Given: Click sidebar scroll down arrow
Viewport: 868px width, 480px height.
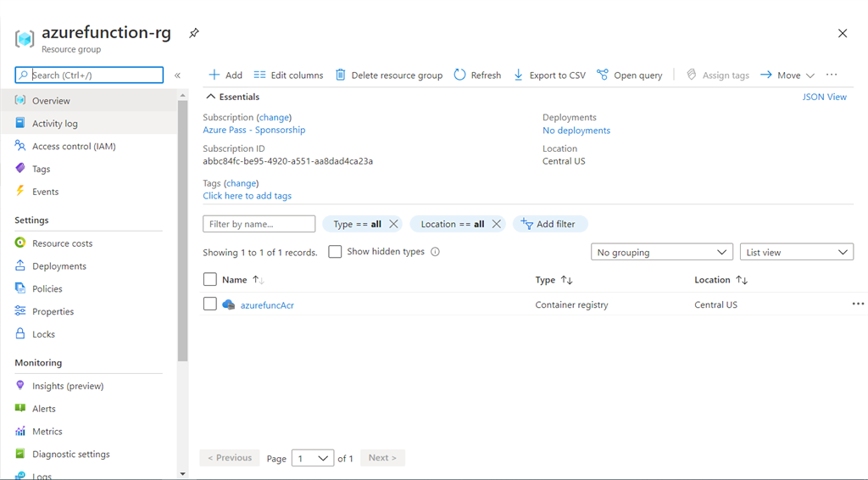Looking at the screenshot, I should pos(183,474).
